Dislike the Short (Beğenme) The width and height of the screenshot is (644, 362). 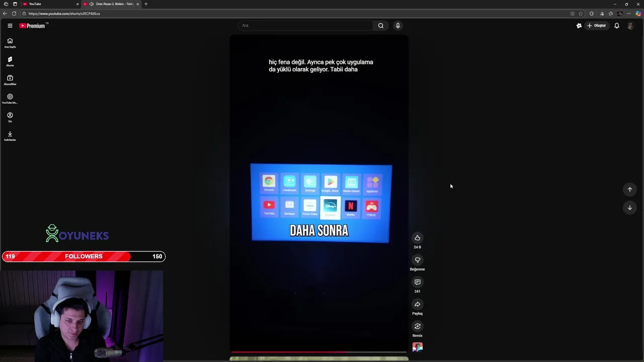coord(417,260)
